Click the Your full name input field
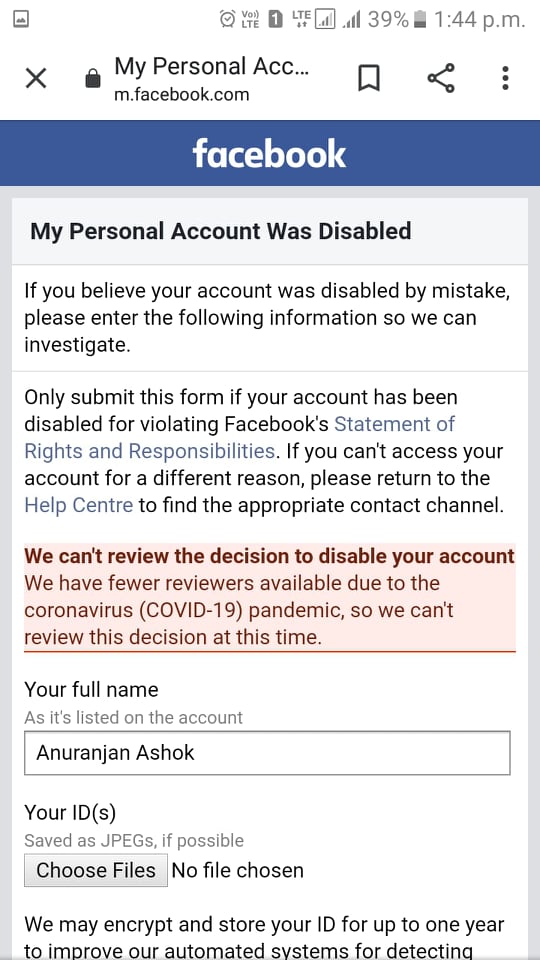This screenshot has height=960, width=540. [267, 752]
